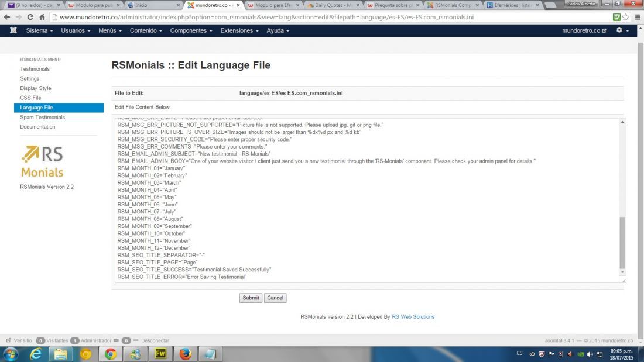644x362 pixels.
Task: Switch to the RSMonials Comp tab
Action: pyautogui.click(x=452, y=5)
